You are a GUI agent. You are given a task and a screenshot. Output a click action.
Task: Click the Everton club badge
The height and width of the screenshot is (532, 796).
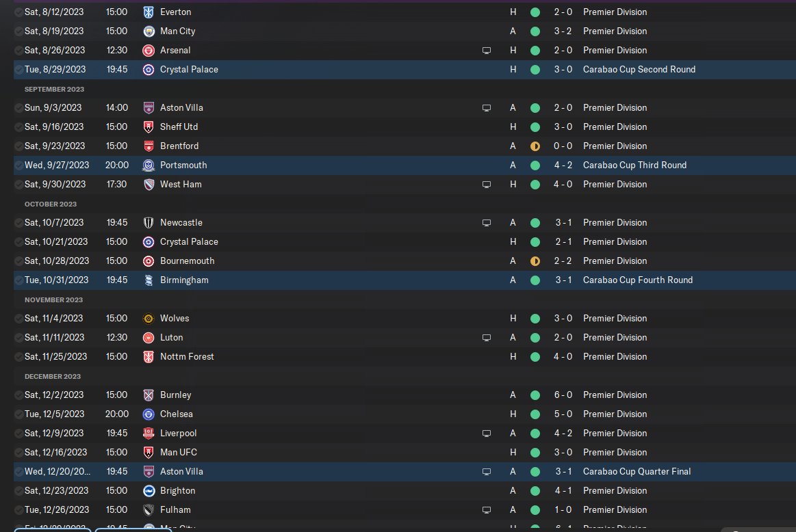click(x=149, y=12)
